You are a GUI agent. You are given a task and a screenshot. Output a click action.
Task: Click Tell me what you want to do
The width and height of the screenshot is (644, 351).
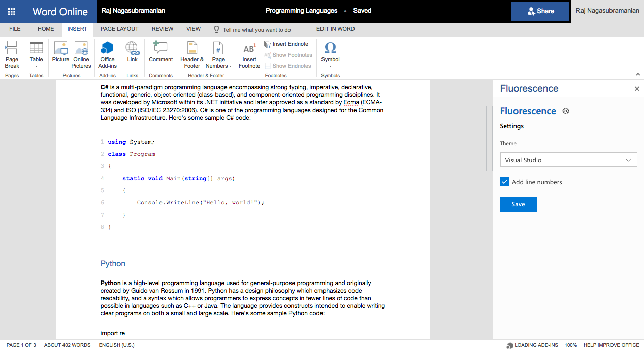[252, 30]
